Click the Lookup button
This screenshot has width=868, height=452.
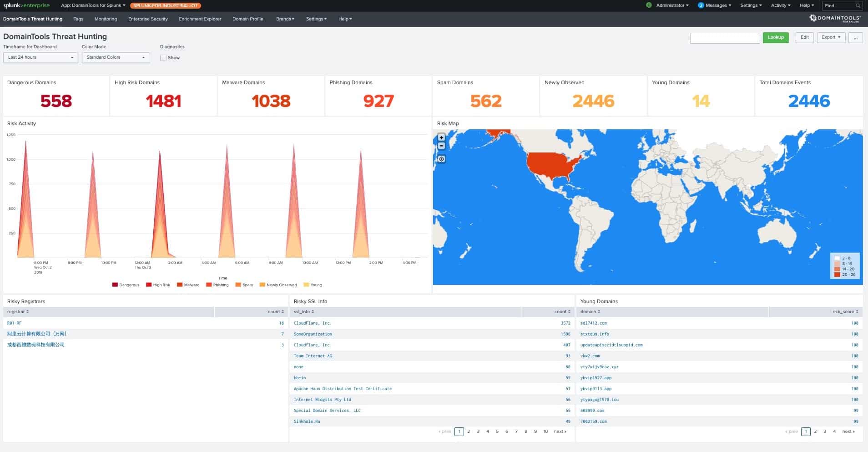pos(776,37)
